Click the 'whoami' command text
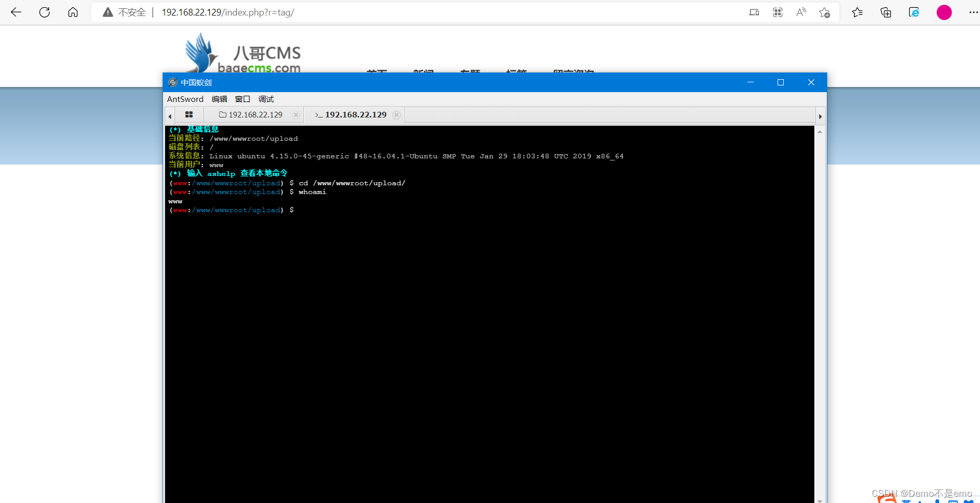This screenshot has width=980, height=503. pos(313,192)
